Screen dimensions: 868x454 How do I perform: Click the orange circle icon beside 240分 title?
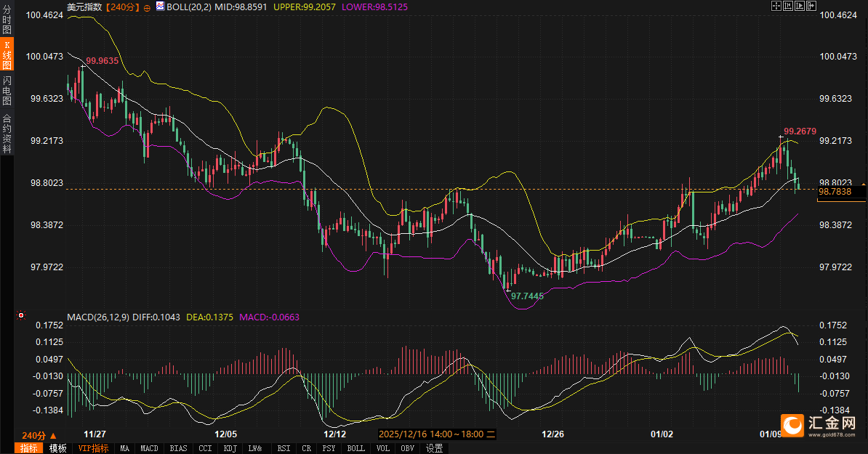(148, 7)
